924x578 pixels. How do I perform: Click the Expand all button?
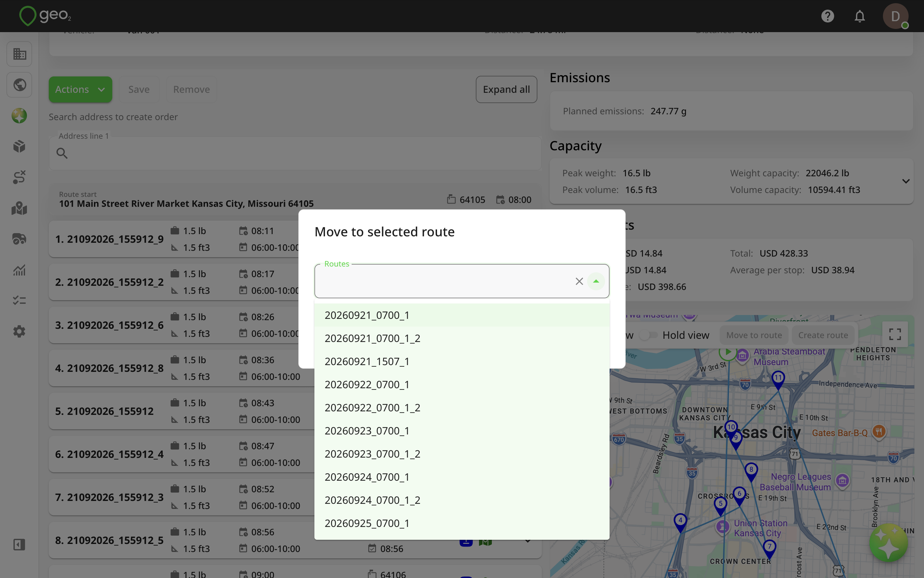(506, 90)
